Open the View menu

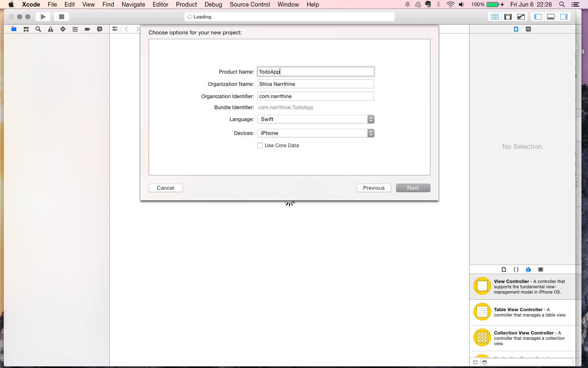coord(89,4)
